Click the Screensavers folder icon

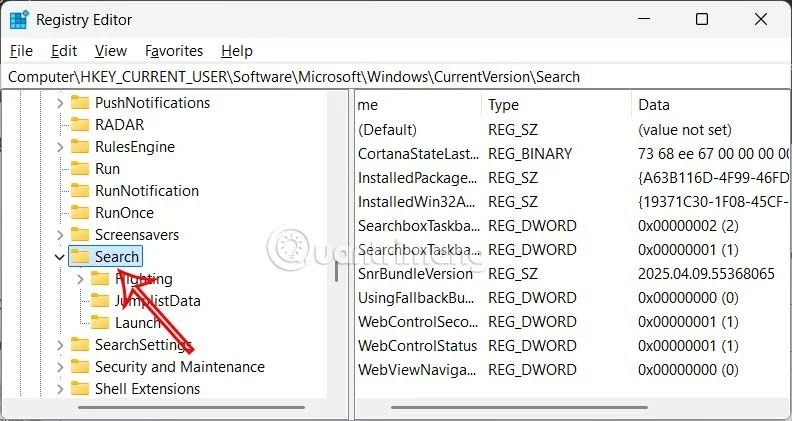(x=80, y=235)
